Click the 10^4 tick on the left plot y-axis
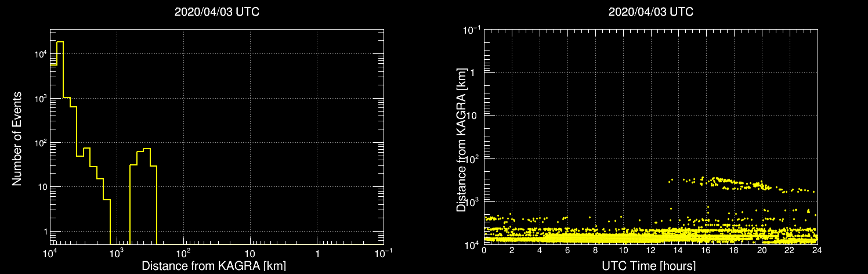Viewport: 868px width, 274px height. coord(41,55)
